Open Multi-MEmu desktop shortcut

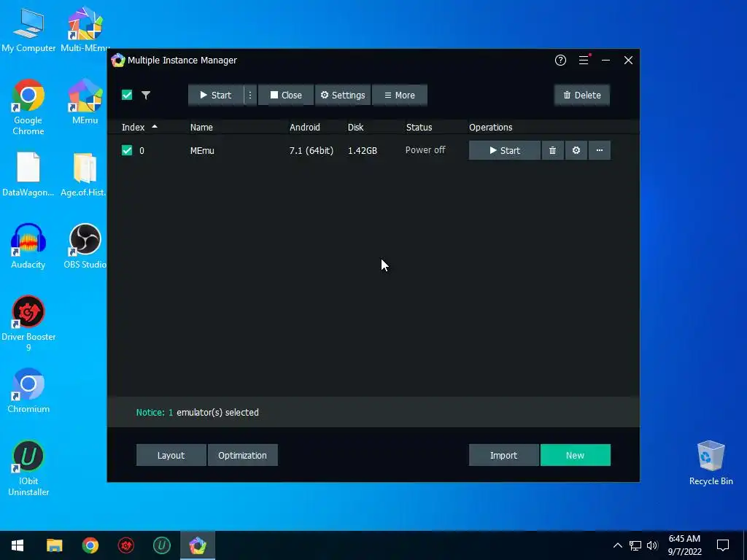(85, 29)
